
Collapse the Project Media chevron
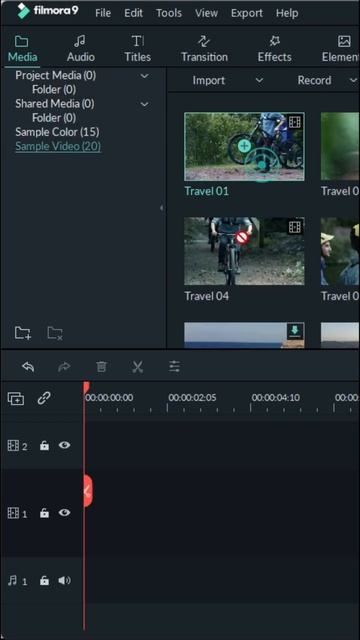(144, 76)
